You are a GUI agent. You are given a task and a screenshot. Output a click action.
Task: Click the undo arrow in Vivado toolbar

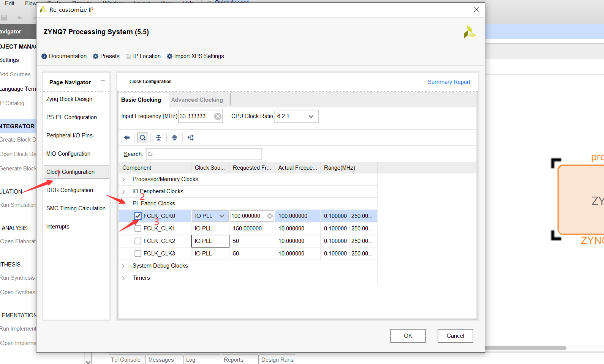(20, 17)
